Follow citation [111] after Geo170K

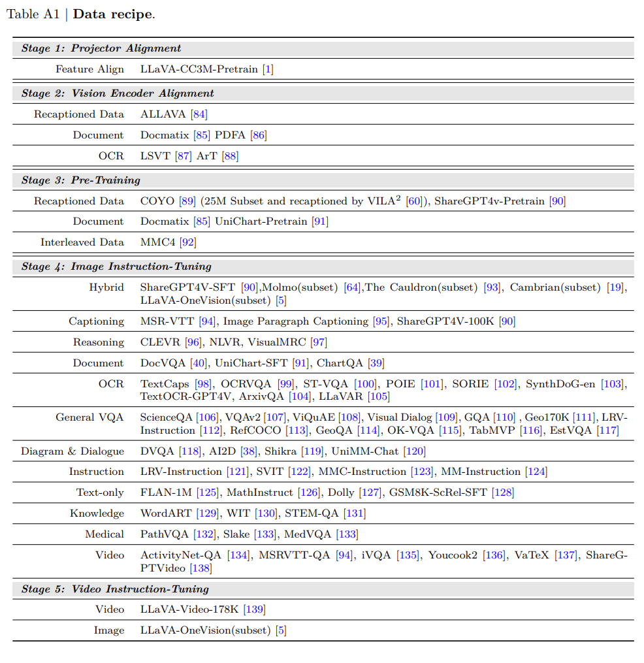[584, 418]
